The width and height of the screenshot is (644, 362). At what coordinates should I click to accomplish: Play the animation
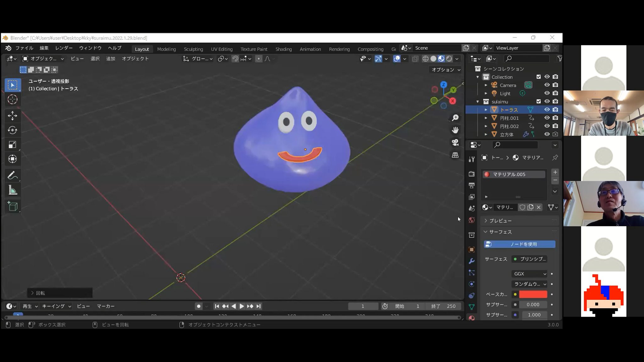pos(241,306)
